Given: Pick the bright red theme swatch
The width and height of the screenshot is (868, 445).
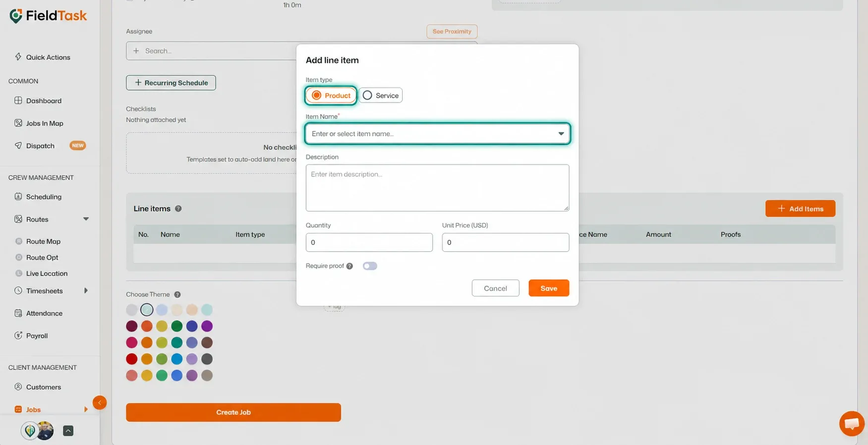Looking at the screenshot, I should click(x=131, y=359).
